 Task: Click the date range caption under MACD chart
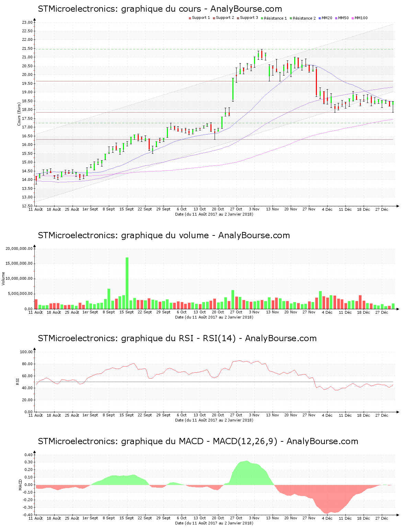click(214, 523)
